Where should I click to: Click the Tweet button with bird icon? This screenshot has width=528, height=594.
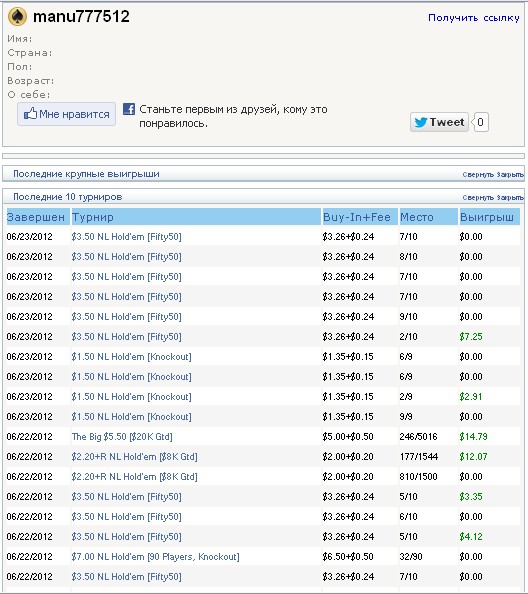[x=439, y=122]
